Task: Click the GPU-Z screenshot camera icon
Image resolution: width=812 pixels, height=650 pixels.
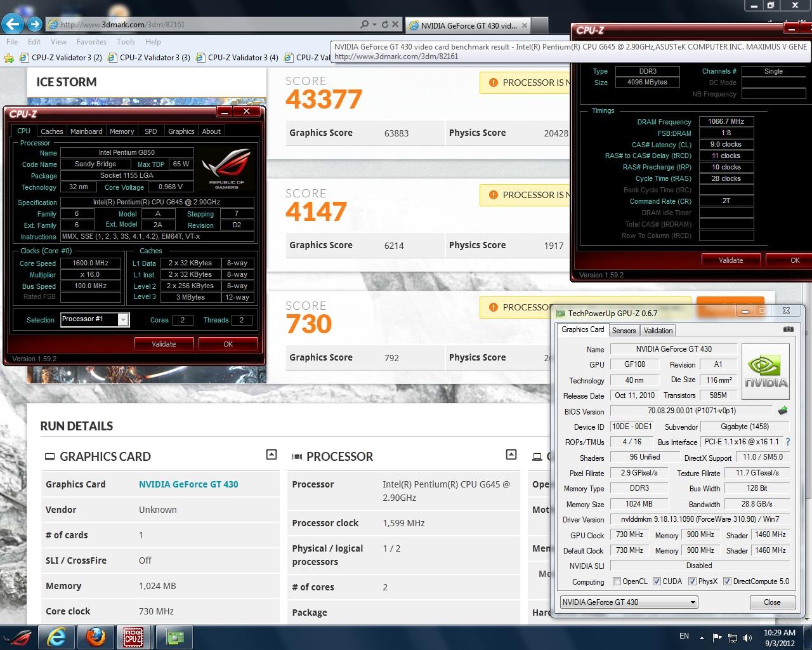Action: coord(788,329)
